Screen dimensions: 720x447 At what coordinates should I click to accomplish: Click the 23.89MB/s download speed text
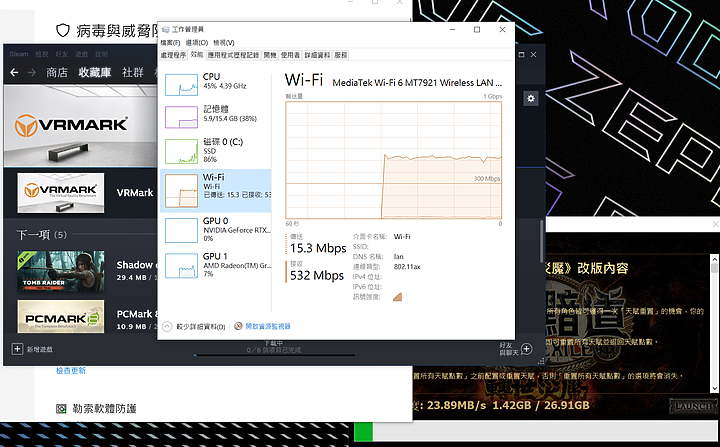pyautogui.click(x=456, y=405)
